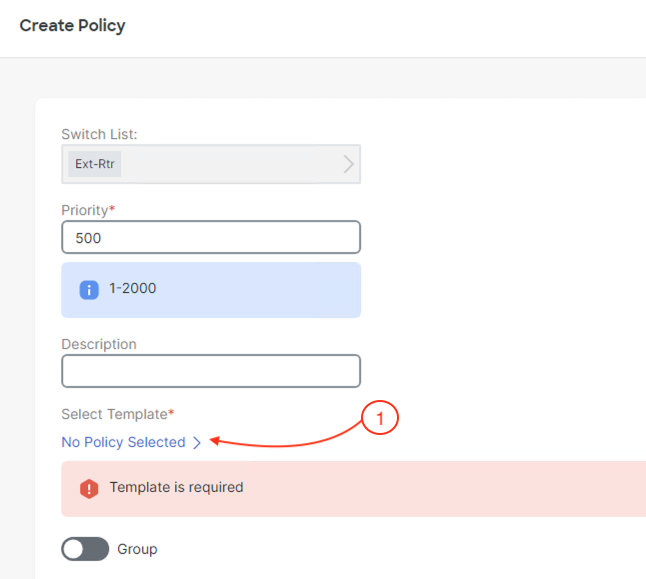Image resolution: width=646 pixels, height=579 pixels.
Task: Click the 1-2000 range hint text
Action: [x=133, y=288]
